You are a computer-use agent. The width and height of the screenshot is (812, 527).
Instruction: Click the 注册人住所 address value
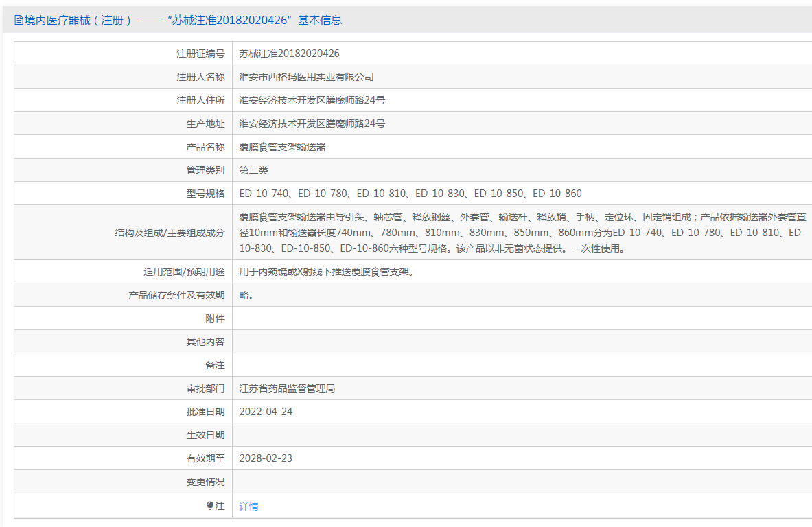[x=312, y=100]
